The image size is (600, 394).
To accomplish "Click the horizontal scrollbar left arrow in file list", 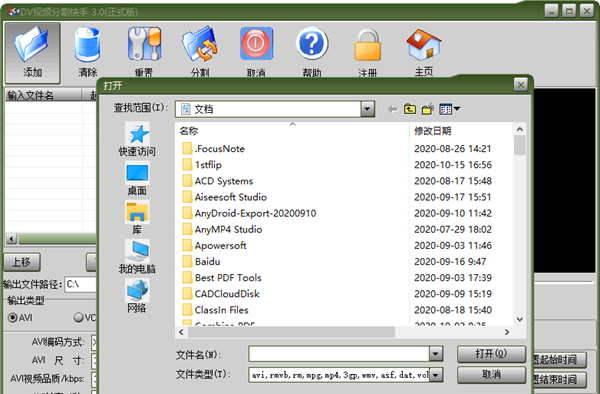I will click(x=181, y=332).
